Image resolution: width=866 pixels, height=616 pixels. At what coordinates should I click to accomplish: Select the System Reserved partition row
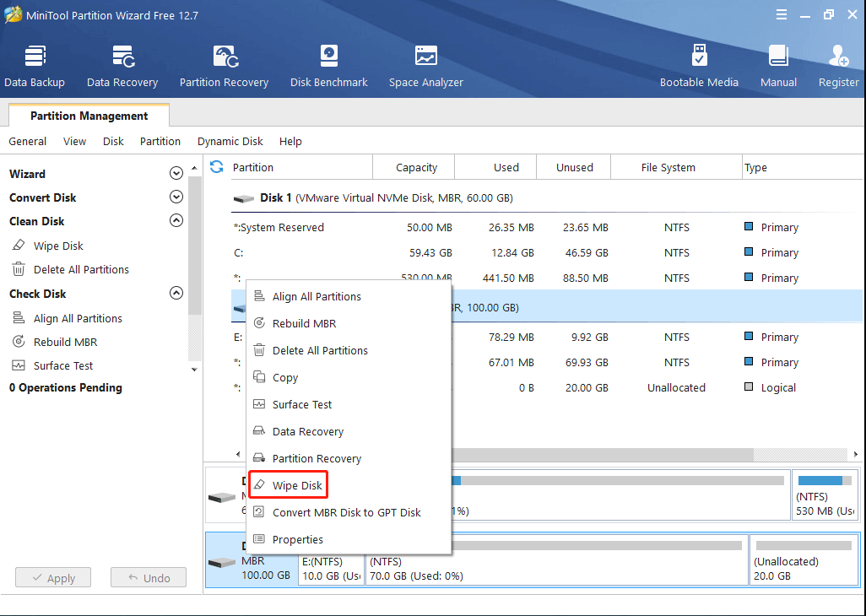tap(547, 227)
